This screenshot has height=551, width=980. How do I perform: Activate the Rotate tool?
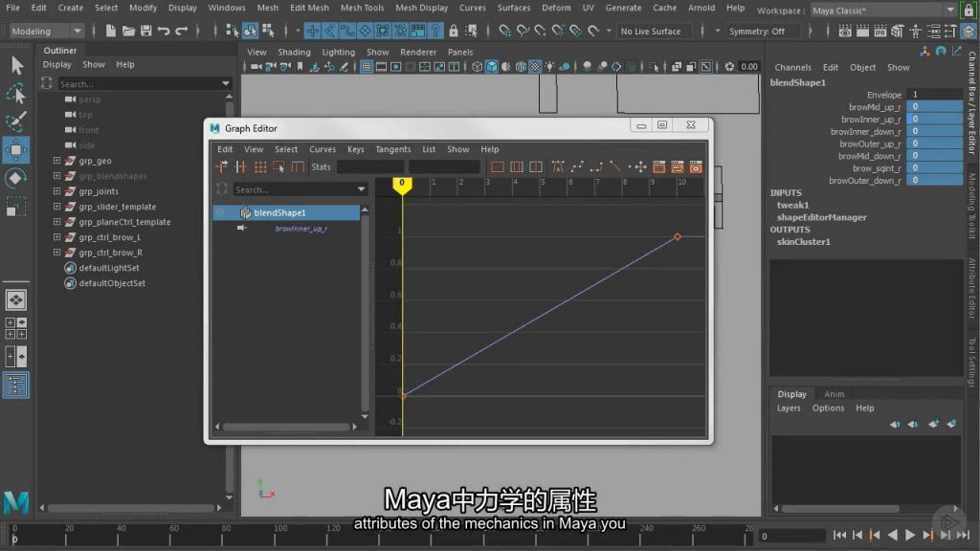tap(15, 179)
